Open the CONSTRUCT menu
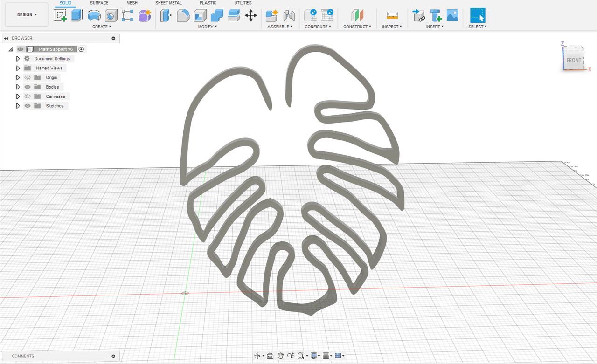This screenshot has height=364, width=597. pos(357,27)
